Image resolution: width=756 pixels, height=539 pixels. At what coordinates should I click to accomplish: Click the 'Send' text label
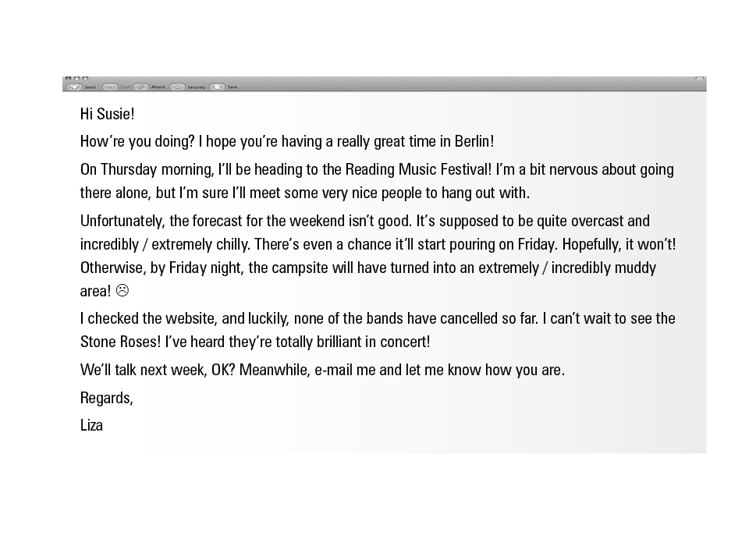pyautogui.click(x=90, y=87)
